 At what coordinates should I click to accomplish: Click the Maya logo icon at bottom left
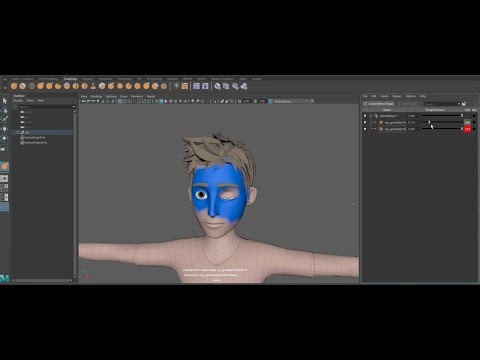click(x=5, y=279)
